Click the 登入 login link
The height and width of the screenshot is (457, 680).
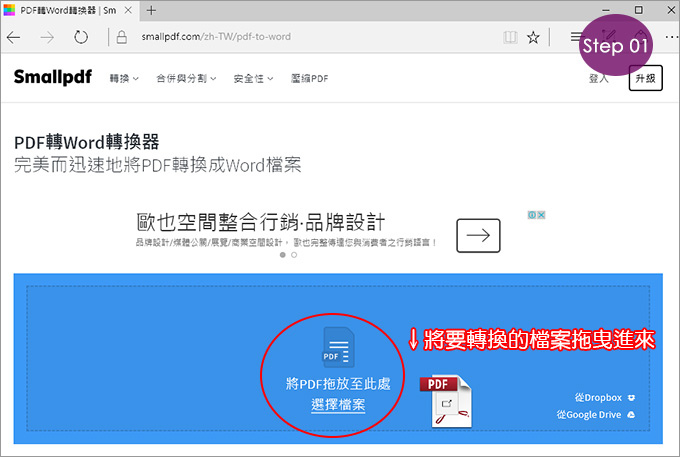point(598,78)
